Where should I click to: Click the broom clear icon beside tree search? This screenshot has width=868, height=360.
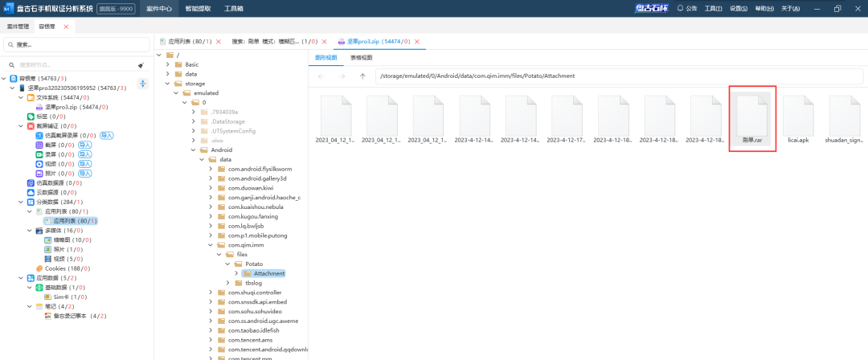[x=141, y=65]
